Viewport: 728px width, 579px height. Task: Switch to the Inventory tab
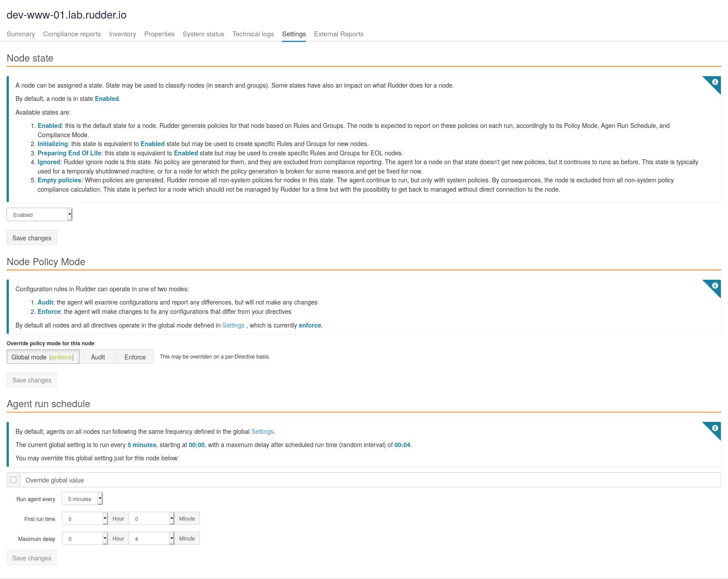click(123, 34)
